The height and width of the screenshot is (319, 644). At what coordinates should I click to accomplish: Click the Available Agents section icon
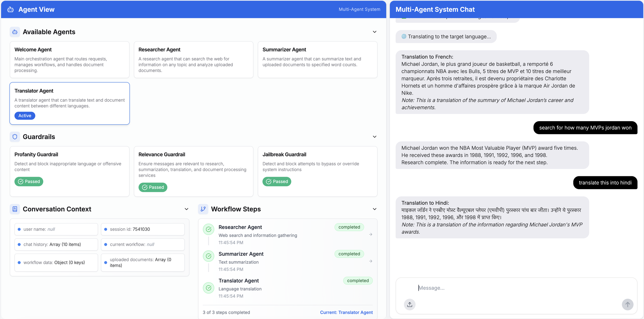pyautogui.click(x=15, y=32)
